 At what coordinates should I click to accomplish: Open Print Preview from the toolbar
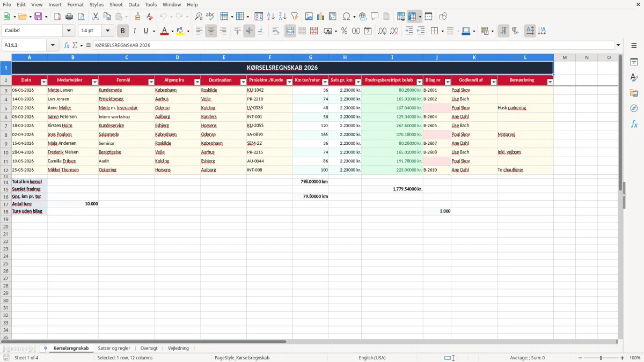[81, 17]
